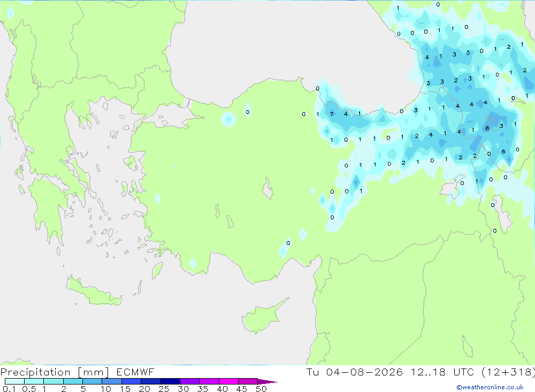Select the 5–10 mm legend color swatch
The image size is (535, 392).
(93, 381)
